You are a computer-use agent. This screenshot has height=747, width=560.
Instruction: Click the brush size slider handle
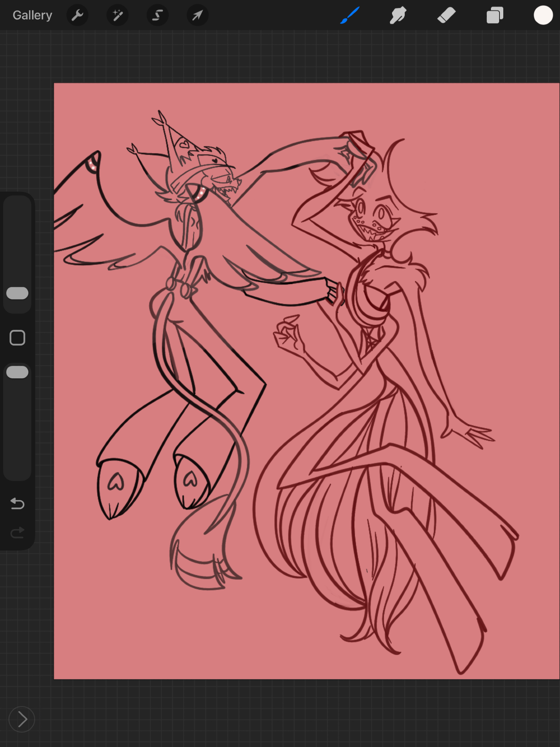[18, 293]
